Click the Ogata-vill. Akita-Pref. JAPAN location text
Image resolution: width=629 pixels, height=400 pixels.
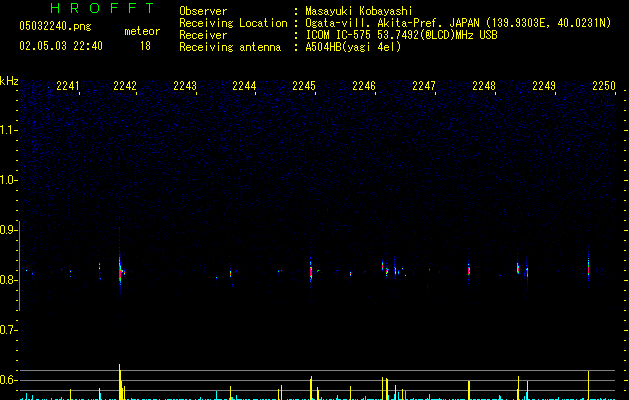pos(458,23)
